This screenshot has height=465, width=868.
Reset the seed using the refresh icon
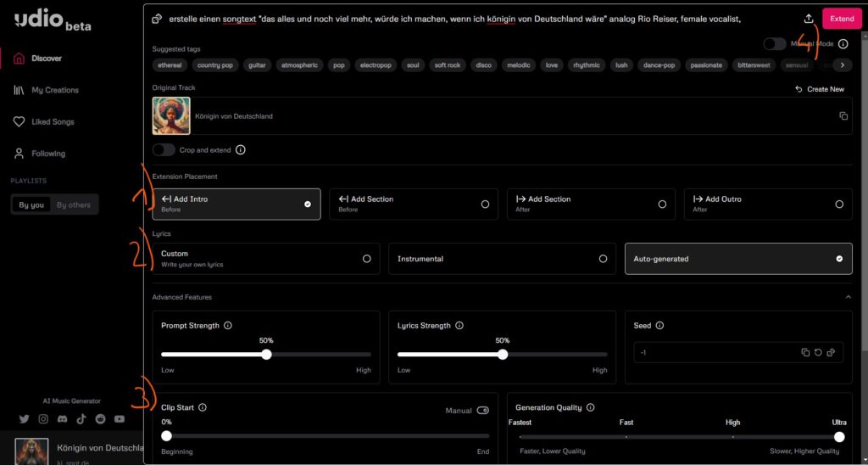818,352
